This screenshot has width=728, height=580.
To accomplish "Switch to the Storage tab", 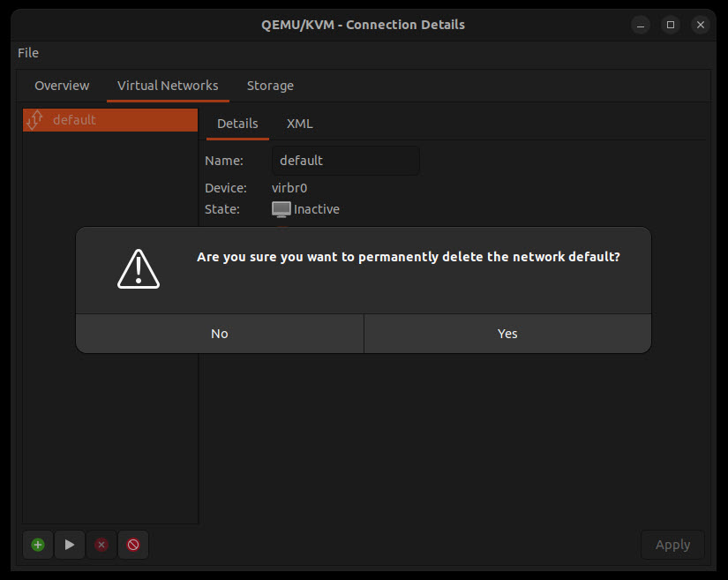I will click(x=270, y=86).
